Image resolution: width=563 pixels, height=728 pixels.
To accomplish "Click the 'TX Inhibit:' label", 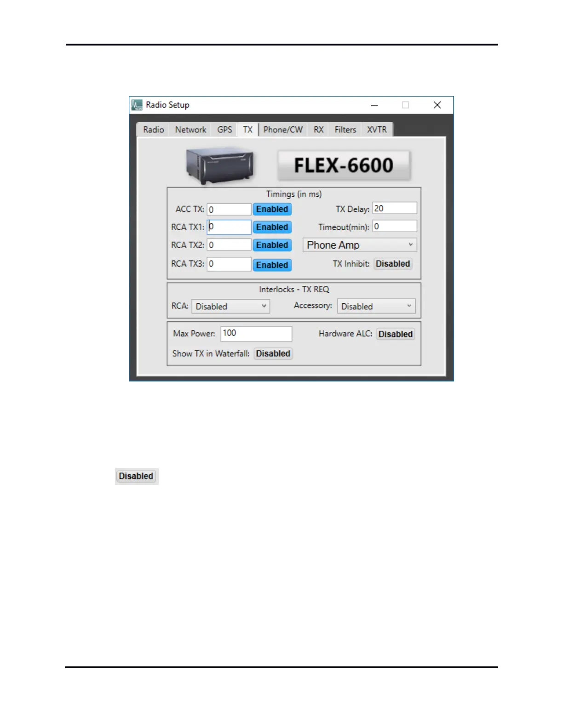I will tap(351, 264).
